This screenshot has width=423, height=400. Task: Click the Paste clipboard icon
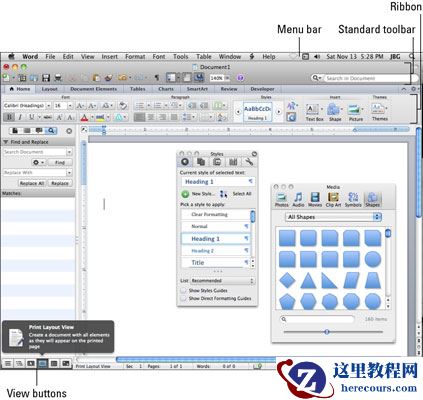(x=96, y=78)
